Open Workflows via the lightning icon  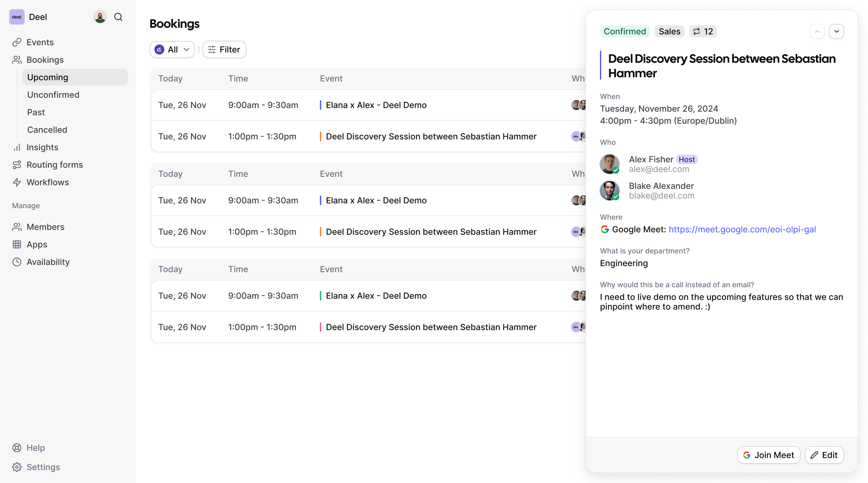[x=17, y=182]
